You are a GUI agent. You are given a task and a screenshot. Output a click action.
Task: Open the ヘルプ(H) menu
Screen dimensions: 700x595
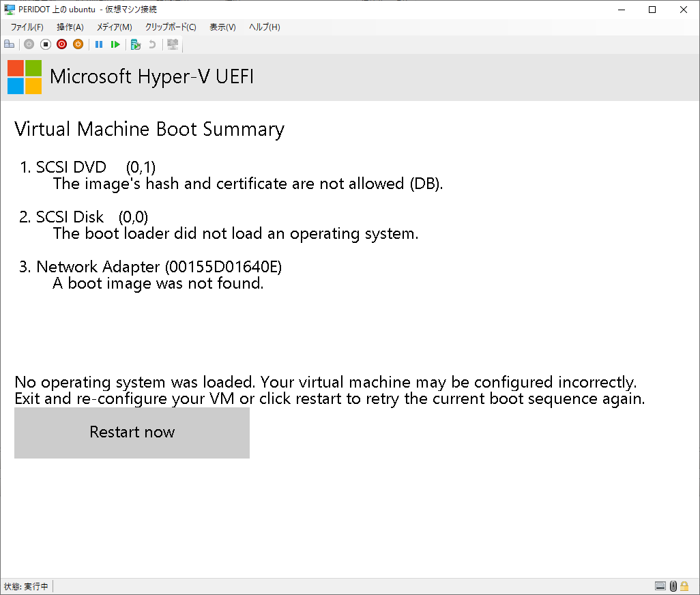pos(264,27)
